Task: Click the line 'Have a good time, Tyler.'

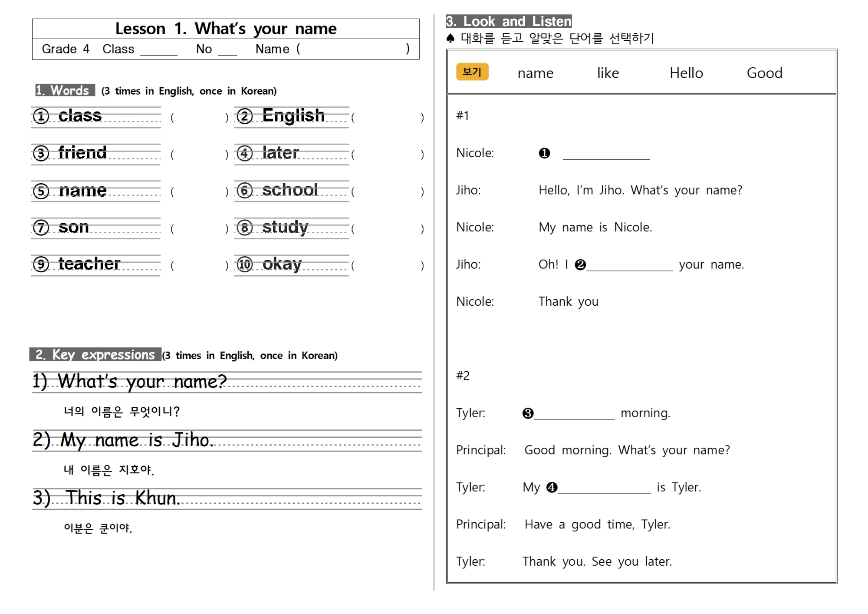Action: (597, 525)
